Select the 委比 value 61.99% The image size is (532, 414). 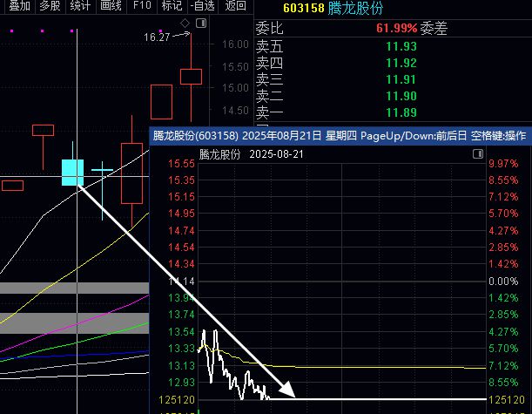click(x=396, y=28)
